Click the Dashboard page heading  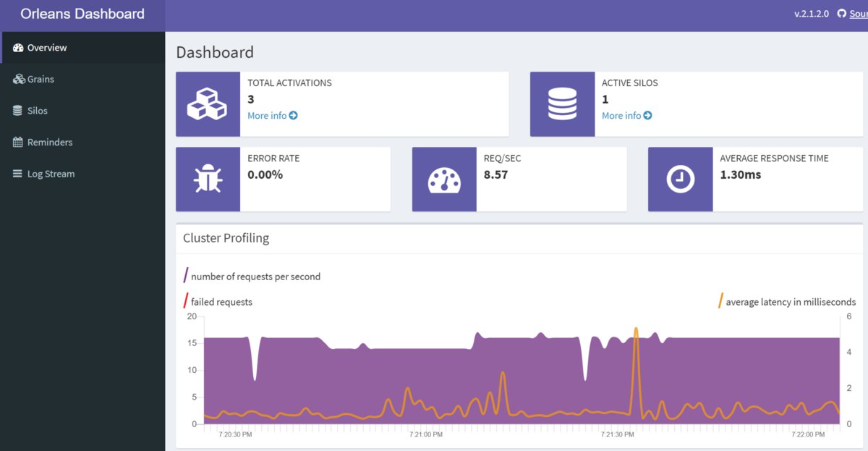coord(215,52)
